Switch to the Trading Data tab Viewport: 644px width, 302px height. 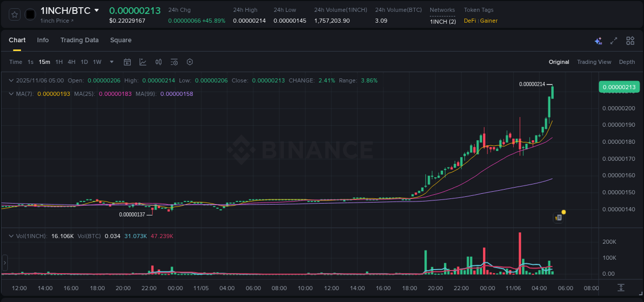coord(79,40)
